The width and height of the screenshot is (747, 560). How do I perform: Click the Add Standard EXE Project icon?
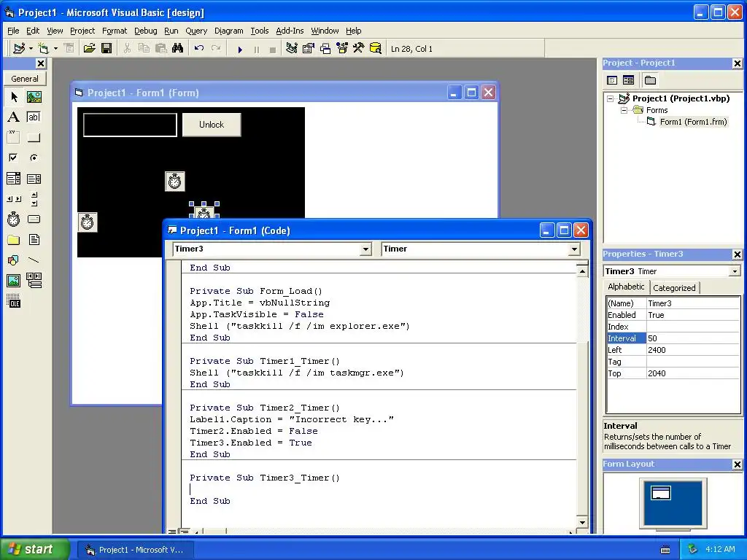coord(20,49)
